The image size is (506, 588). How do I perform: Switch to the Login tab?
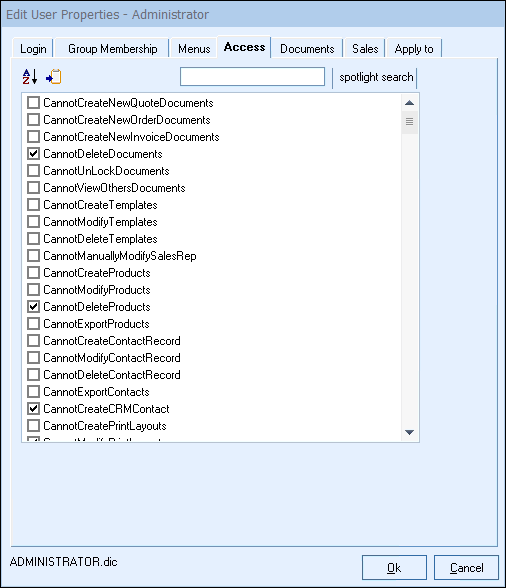(x=33, y=48)
